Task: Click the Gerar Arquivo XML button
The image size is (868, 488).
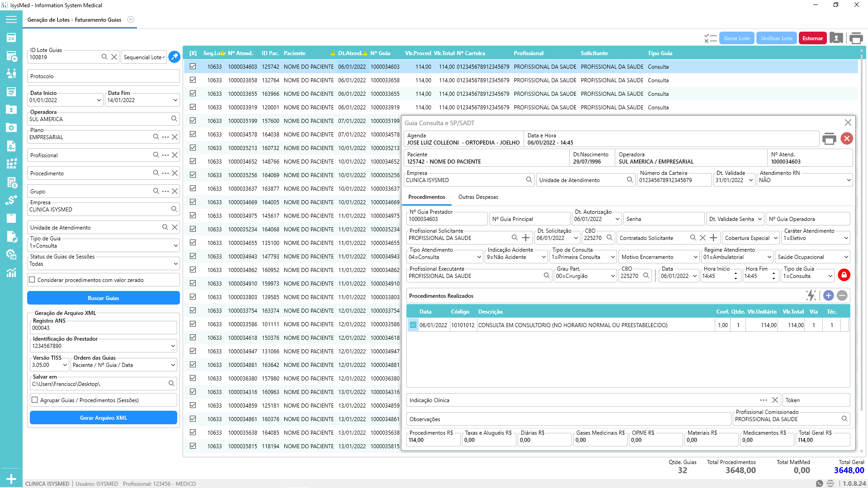Action: pyautogui.click(x=104, y=418)
